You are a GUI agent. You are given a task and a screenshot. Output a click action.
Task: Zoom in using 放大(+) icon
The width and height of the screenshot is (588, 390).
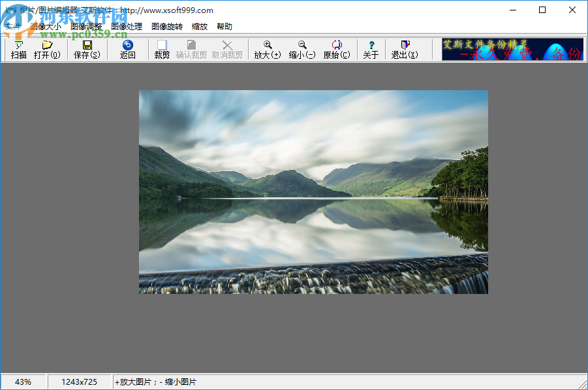click(x=267, y=50)
